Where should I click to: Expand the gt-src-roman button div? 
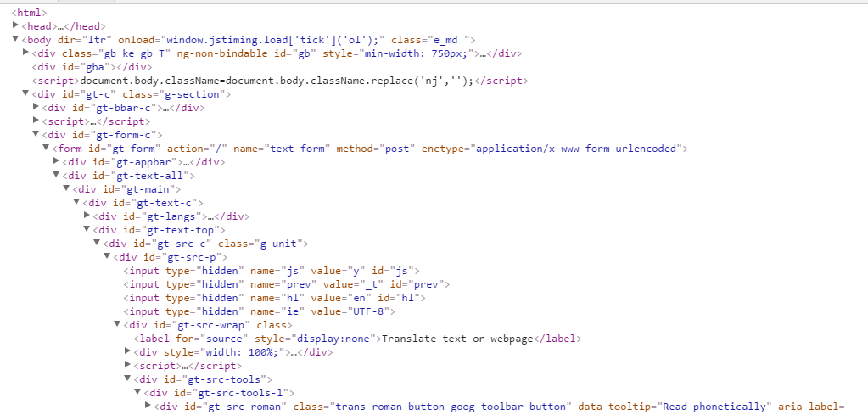(x=148, y=406)
